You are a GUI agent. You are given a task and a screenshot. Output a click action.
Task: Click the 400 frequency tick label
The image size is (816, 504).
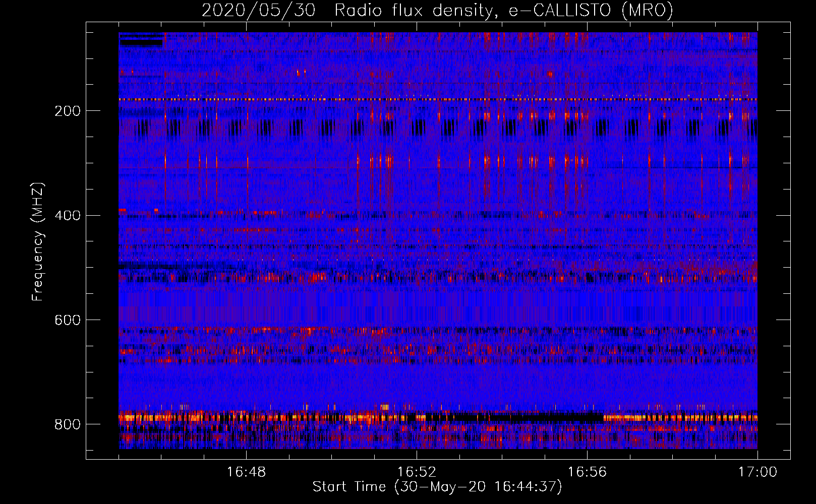[68, 216]
